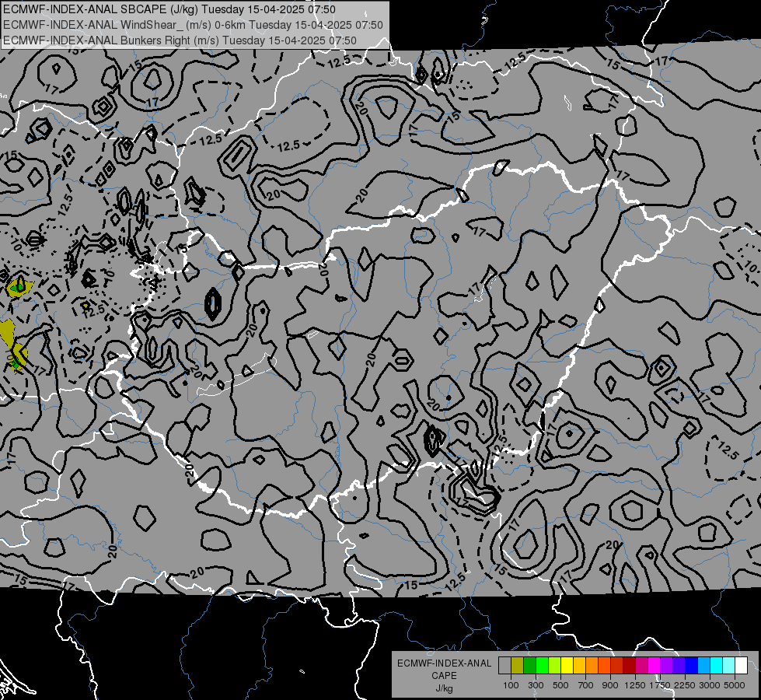The height and width of the screenshot is (700, 761).
Task: Select the CAPE label in the legend
Action: point(444,675)
